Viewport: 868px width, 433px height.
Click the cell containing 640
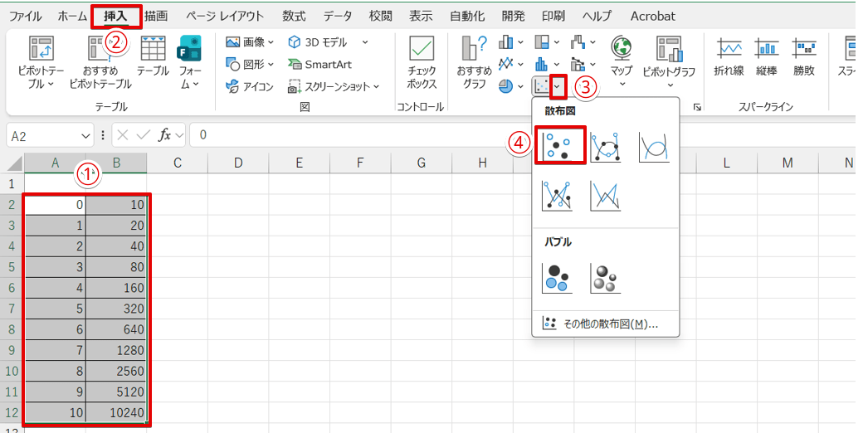pyautogui.click(x=116, y=329)
